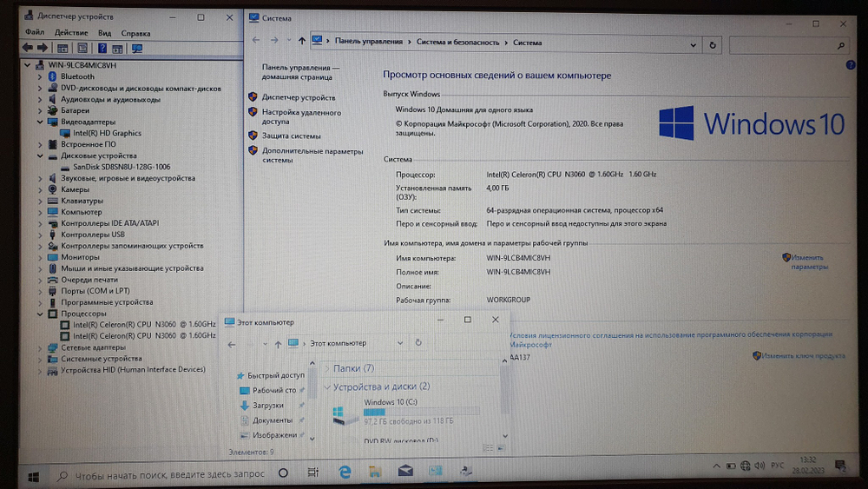This screenshot has height=489, width=868.
Task: Select Intel(R) HD Graphics adapter
Action: pos(107,133)
